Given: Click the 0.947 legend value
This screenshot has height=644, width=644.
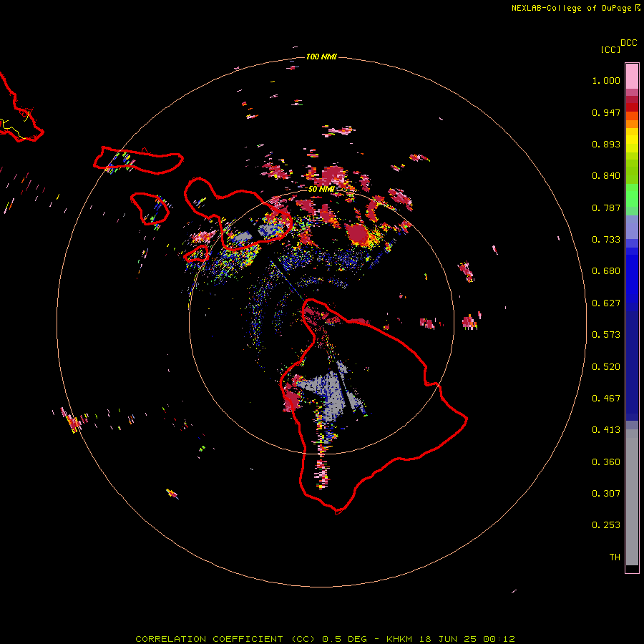Looking at the screenshot, I should [x=606, y=112].
